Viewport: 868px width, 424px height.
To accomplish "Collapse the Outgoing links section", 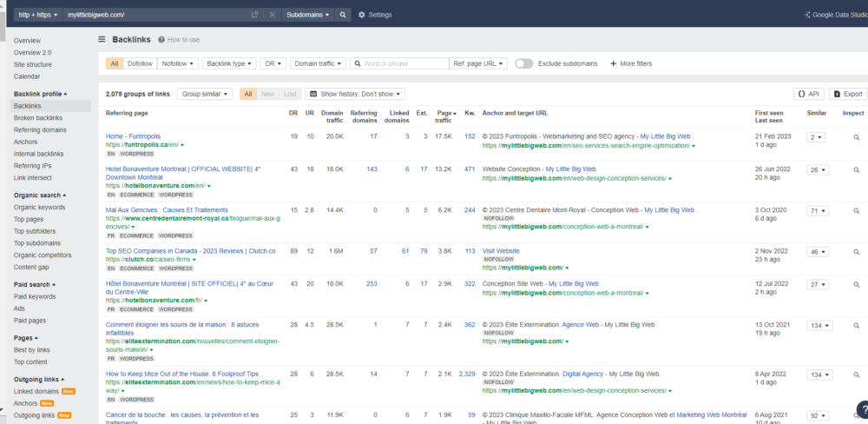I will pyautogui.click(x=40, y=379).
